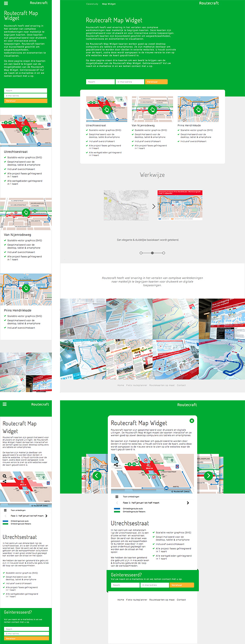Screen dimensions: 245x644
Task: Advance to next phase chevron, bottom mobile
Action: pos(47,516)
